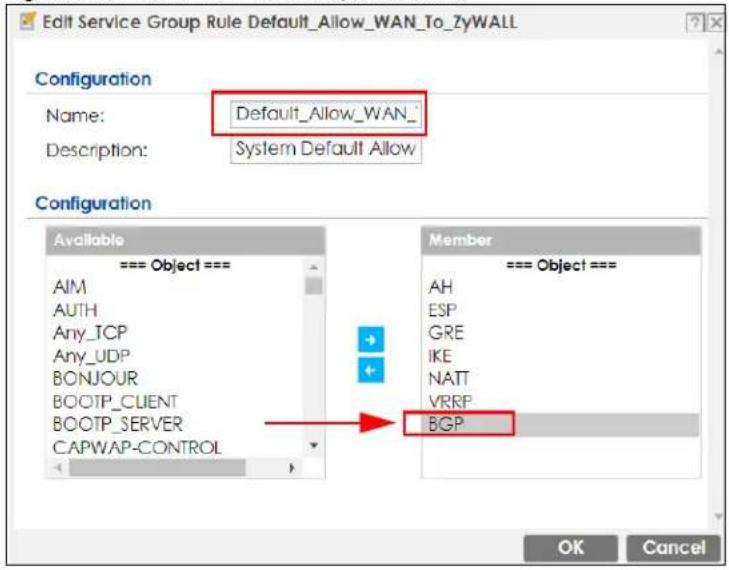Click the Available column header
The height and width of the screenshot is (570, 729).
tap(185, 240)
